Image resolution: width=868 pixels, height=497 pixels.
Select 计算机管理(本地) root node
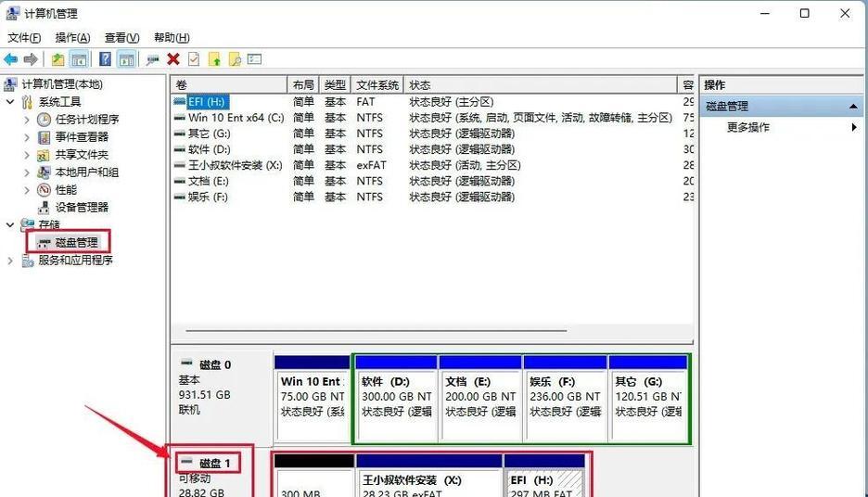point(62,84)
